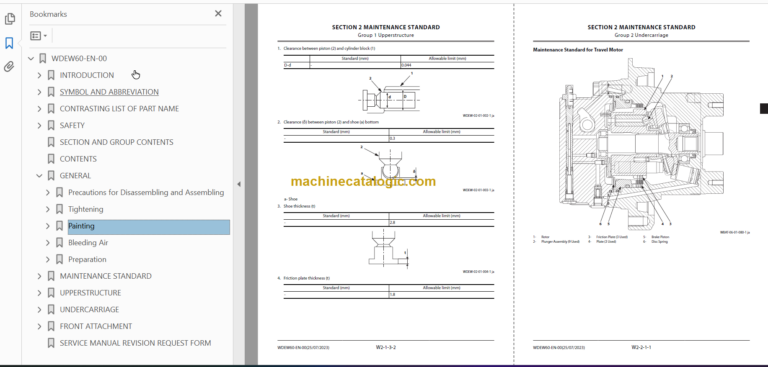
Task: Expand the UPPERSTRUCTURE bookmark
Action: coord(40,293)
